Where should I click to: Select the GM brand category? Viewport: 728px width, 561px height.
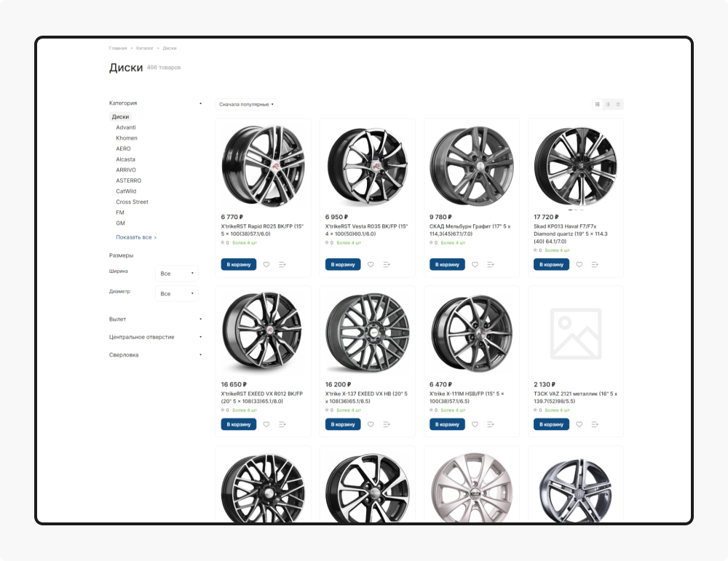(120, 223)
